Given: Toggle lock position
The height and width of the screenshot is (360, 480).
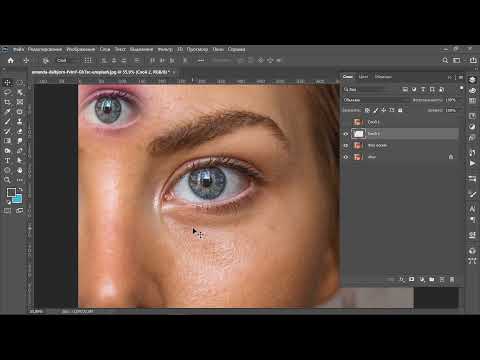Looking at the screenshot, I should pyautogui.click(x=384, y=110).
